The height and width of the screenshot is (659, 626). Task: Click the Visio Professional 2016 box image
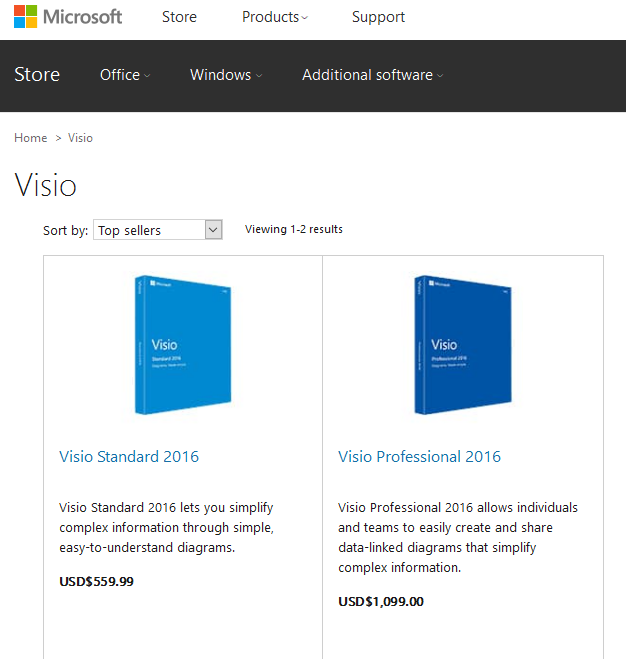462,345
